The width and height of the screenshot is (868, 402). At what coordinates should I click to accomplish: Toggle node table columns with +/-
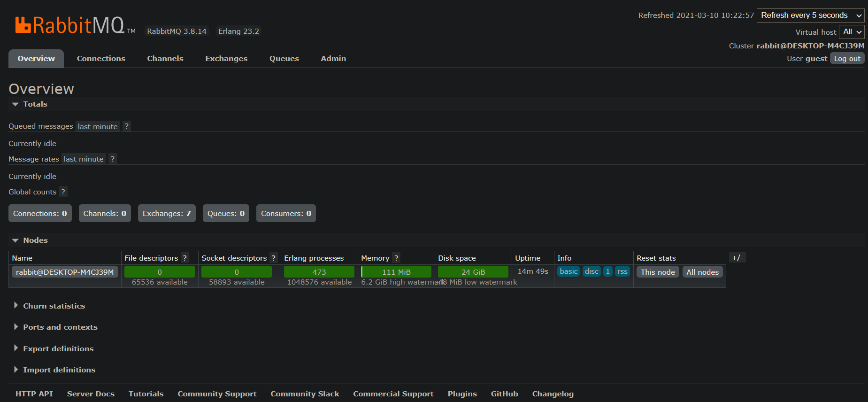tap(737, 258)
